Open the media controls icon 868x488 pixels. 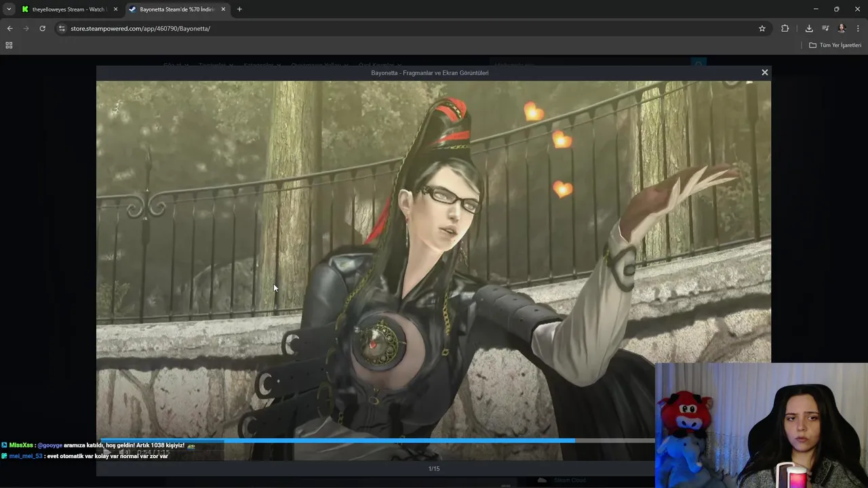825,28
